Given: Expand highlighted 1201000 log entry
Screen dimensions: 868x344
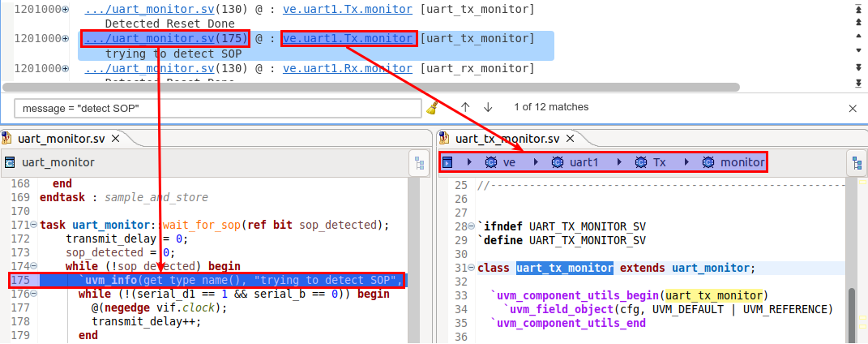Looking at the screenshot, I should [x=66, y=39].
